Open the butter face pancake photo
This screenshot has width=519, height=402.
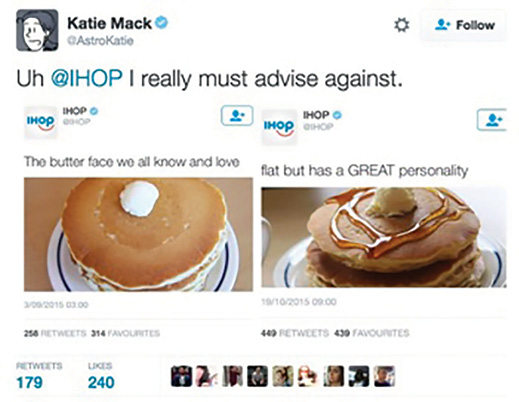coord(138,235)
